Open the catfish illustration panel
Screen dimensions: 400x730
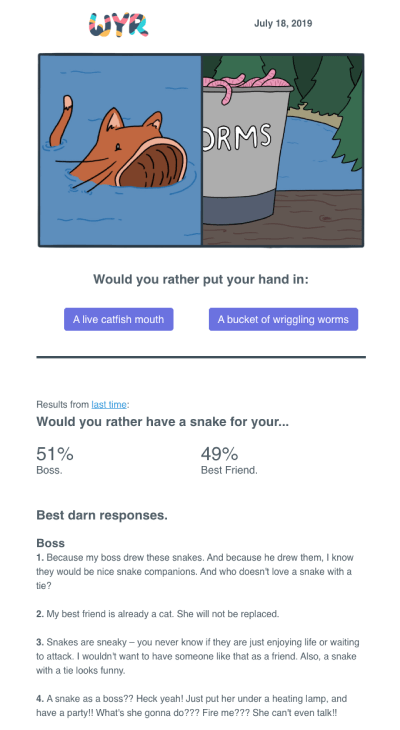click(x=120, y=150)
